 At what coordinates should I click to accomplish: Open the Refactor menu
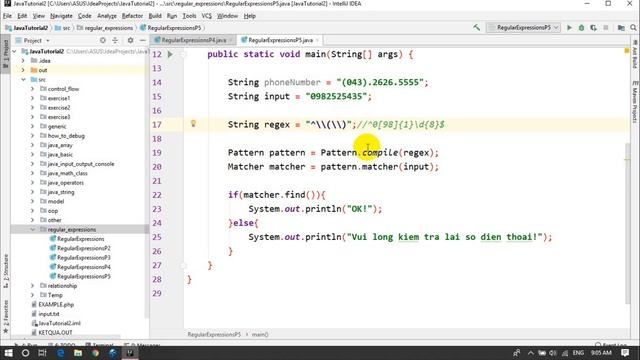click(x=132, y=16)
